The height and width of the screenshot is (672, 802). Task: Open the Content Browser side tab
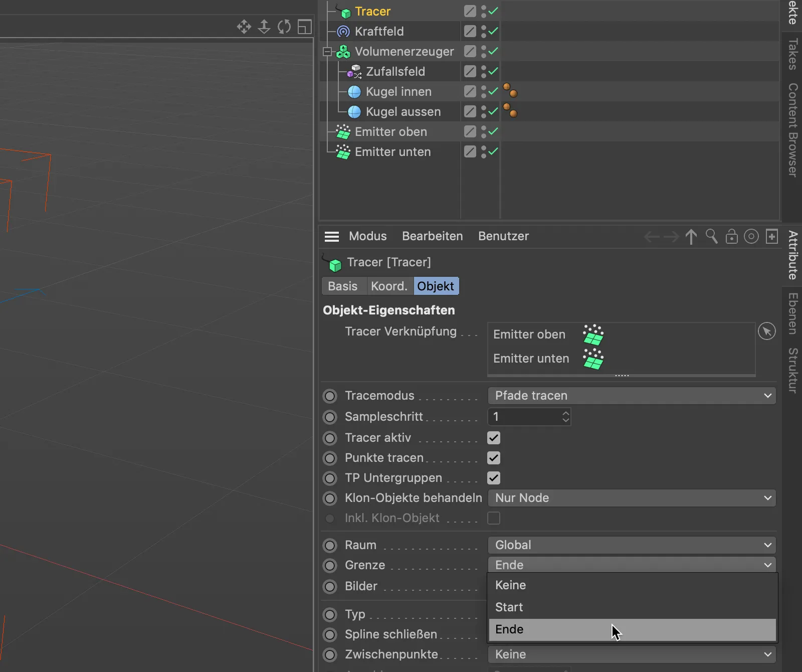coord(792,130)
